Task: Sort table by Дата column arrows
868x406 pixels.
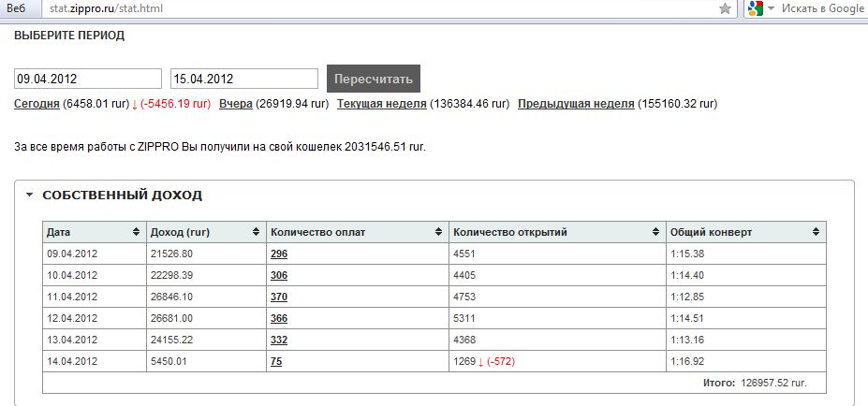Action: [136, 232]
